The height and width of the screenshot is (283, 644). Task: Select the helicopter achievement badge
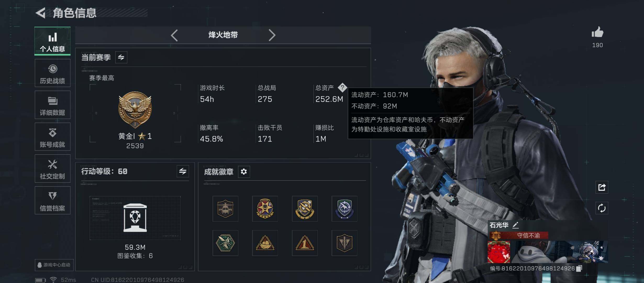[x=225, y=209]
